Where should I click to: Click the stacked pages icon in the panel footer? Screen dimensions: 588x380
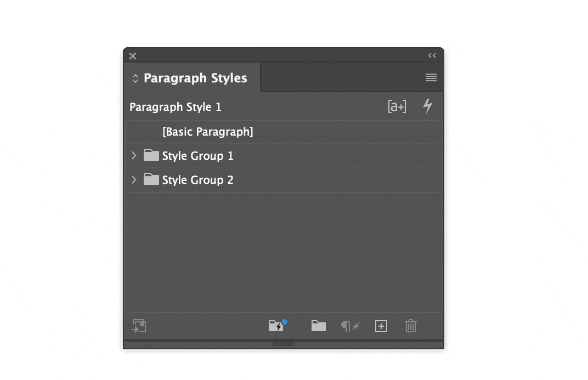(x=139, y=326)
